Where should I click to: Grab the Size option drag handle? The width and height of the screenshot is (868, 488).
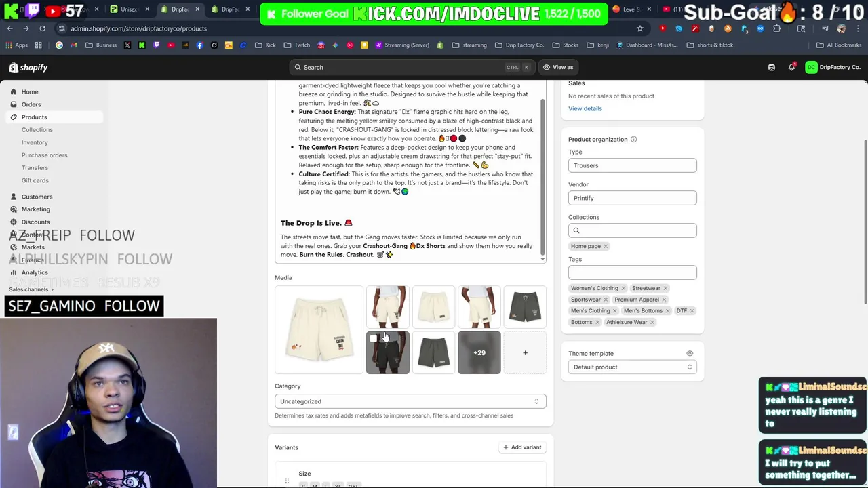coord(287,481)
